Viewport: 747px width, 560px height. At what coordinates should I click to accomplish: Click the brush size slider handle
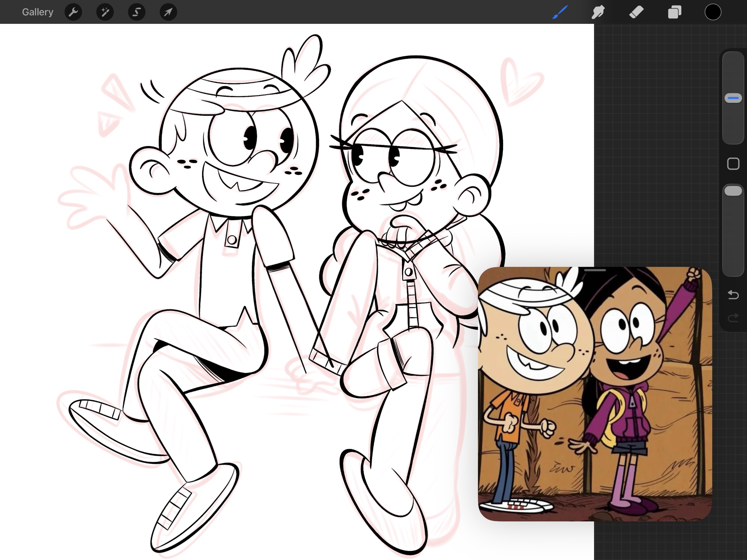[x=733, y=98]
